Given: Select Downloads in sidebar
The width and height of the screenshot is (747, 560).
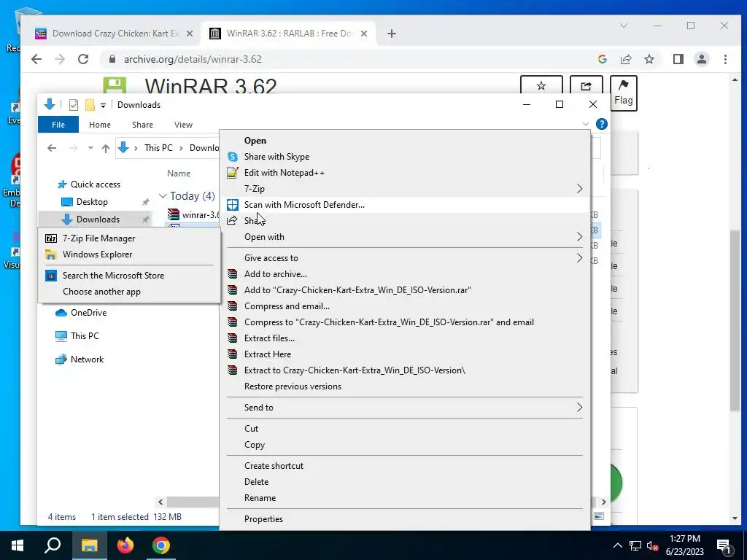Looking at the screenshot, I should point(98,219).
